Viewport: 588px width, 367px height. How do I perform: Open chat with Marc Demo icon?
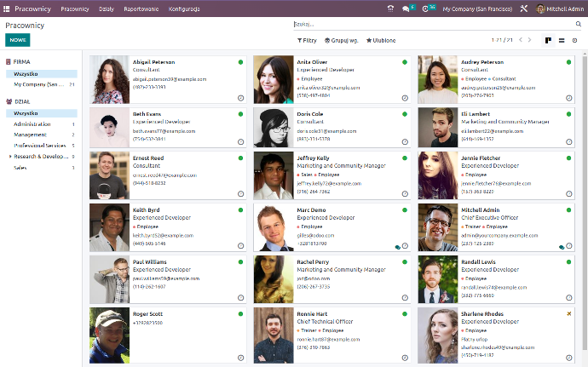click(x=397, y=247)
